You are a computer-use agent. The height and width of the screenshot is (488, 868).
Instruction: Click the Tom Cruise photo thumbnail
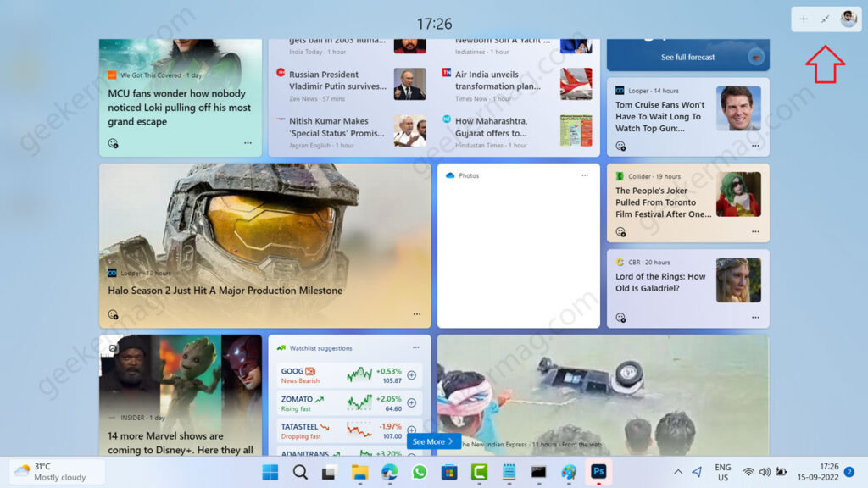point(738,108)
